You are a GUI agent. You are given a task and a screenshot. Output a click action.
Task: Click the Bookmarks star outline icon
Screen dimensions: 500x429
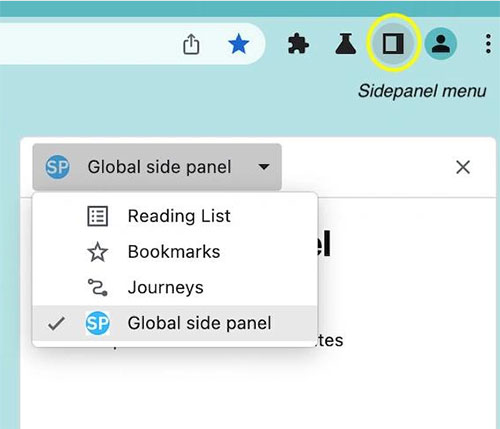tap(97, 252)
